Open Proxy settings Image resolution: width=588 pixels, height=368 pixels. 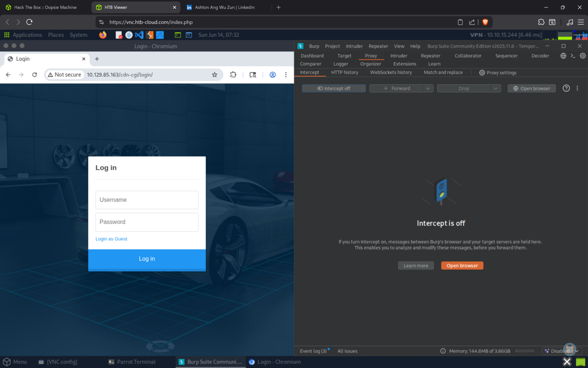pyautogui.click(x=498, y=73)
